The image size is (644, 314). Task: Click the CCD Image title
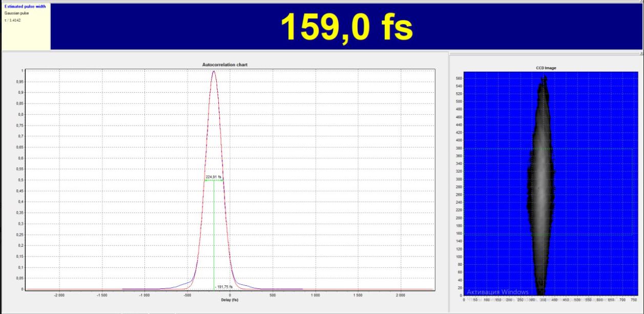pos(546,68)
